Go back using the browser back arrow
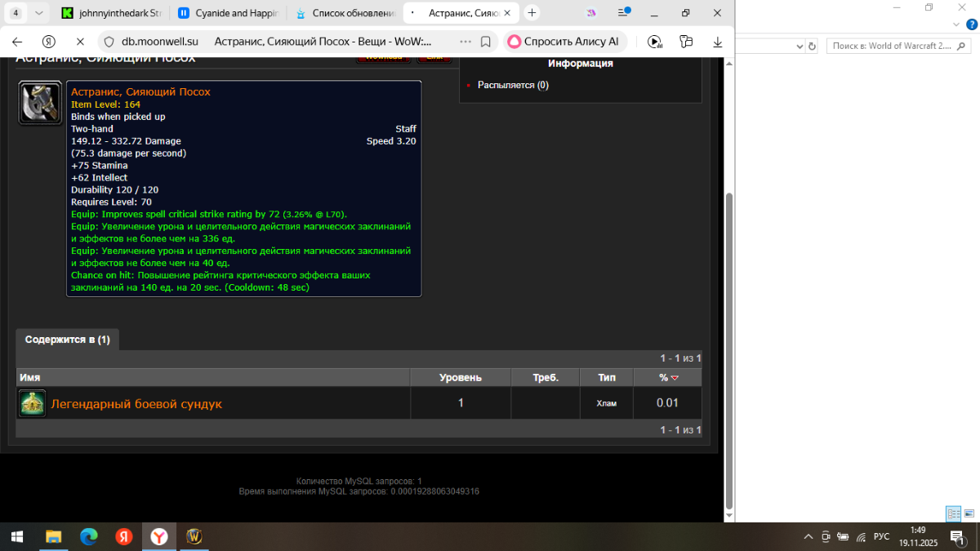Screen dimensions: 980x551 [18, 42]
